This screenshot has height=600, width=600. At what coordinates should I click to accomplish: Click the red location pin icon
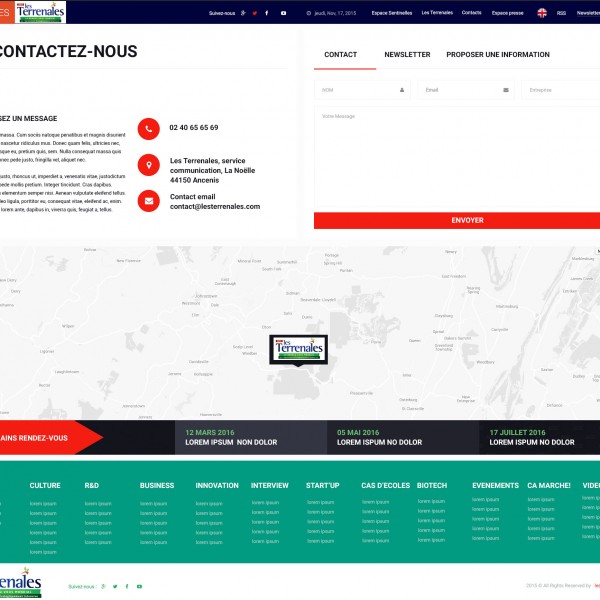[x=149, y=165]
